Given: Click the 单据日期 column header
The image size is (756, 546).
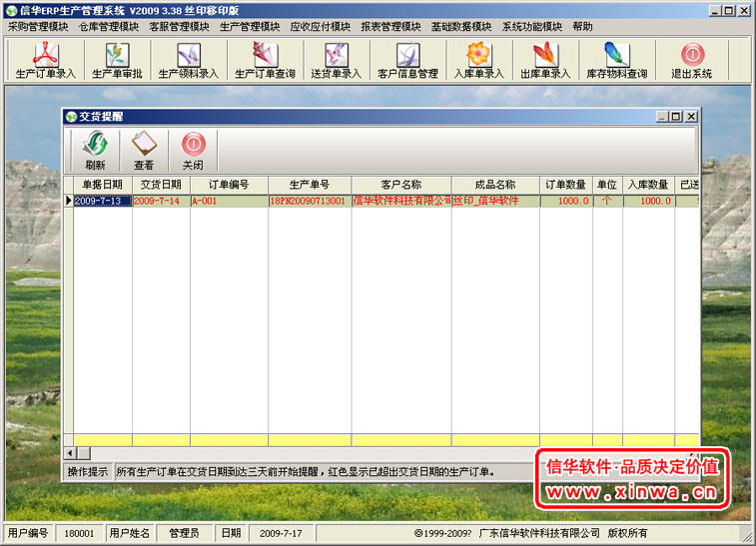Looking at the screenshot, I should [x=103, y=185].
